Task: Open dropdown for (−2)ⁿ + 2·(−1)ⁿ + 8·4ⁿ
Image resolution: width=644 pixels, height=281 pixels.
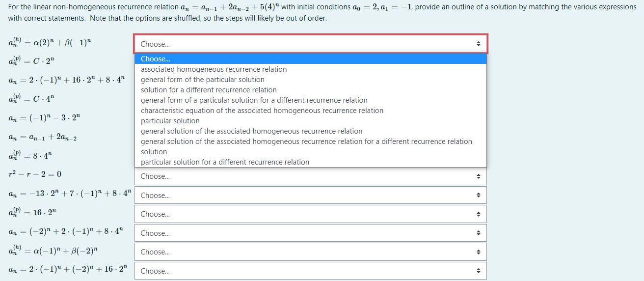Action: (311, 233)
